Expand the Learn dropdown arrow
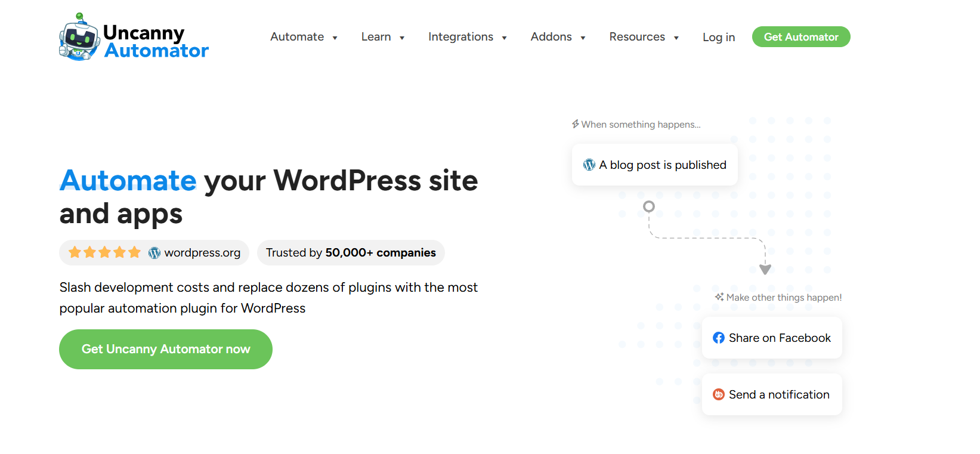The image size is (980, 454). 402,38
